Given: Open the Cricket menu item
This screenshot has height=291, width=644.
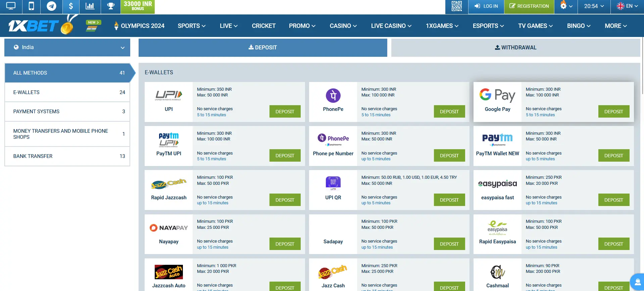Looking at the screenshot, I should coord(263,26).
